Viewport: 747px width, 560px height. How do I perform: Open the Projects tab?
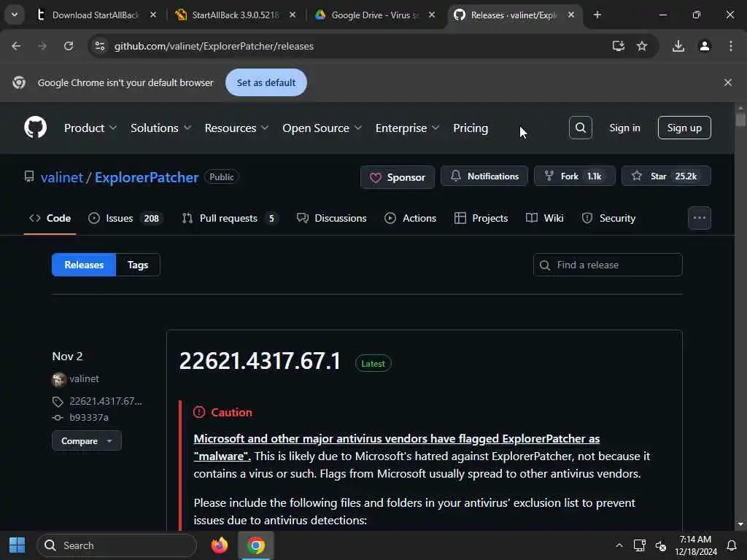[x=481, y=218]
